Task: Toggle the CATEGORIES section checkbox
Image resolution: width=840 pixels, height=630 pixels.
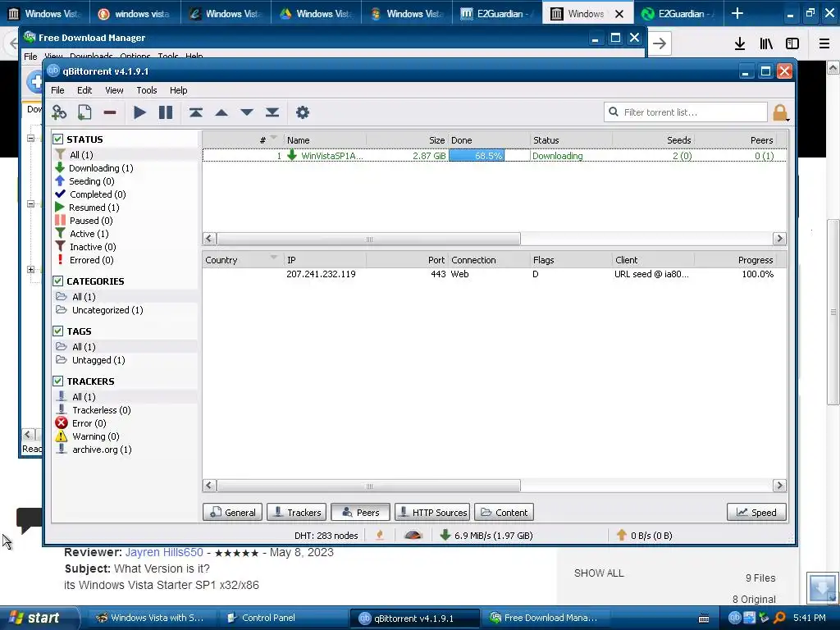Action: point(58,281)
